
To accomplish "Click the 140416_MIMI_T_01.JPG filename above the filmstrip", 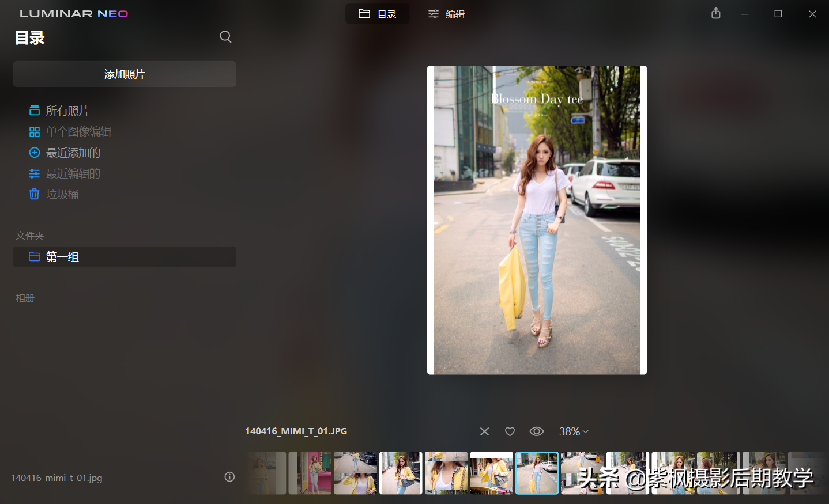I will point(296,431).
